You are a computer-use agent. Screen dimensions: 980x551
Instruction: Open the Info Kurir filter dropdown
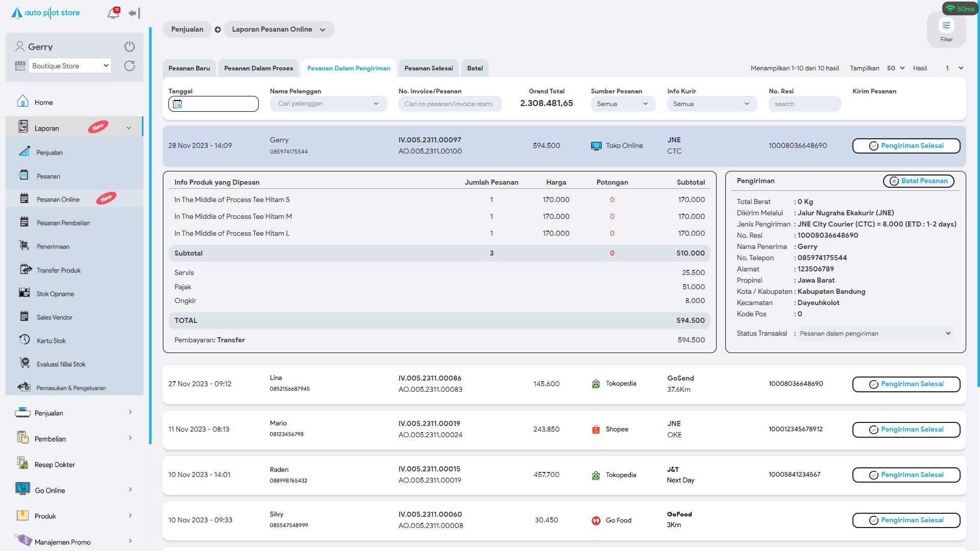click(711, 104)
